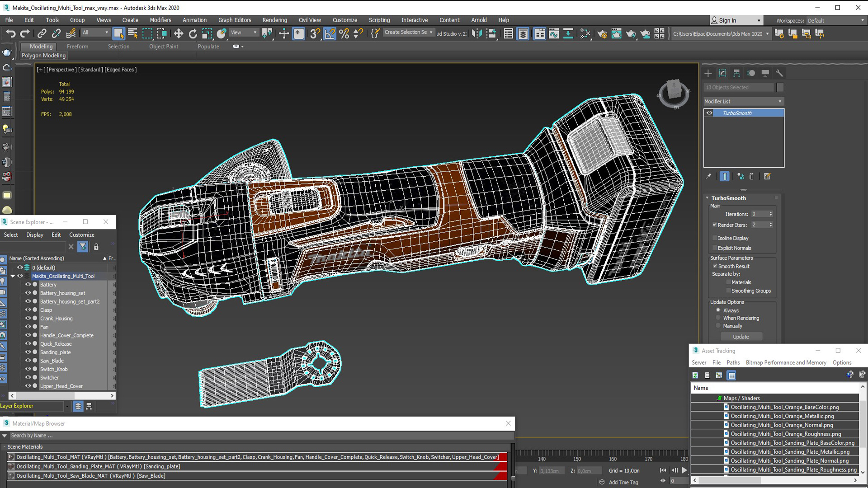The image size is (868, 488).
Task: Open the Modifier List dropdown
Action: point(744,101)
